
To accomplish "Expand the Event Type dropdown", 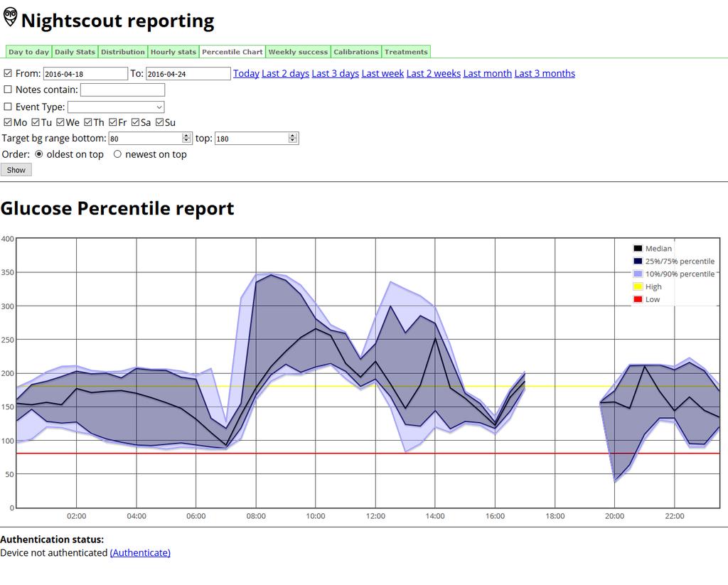I will (x=116, y=107).
